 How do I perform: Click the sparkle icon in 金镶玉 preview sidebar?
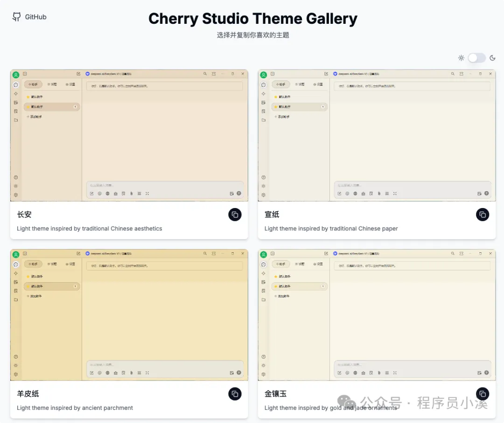[x=264, y=273]
